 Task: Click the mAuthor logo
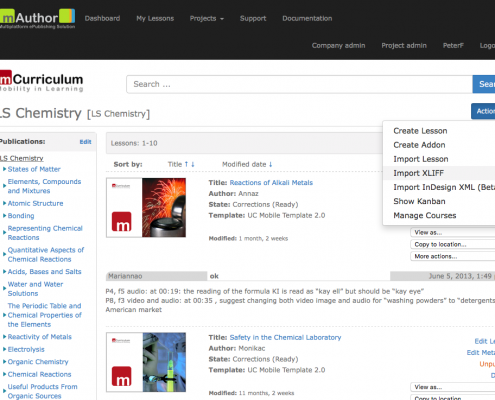pos(37,19)
